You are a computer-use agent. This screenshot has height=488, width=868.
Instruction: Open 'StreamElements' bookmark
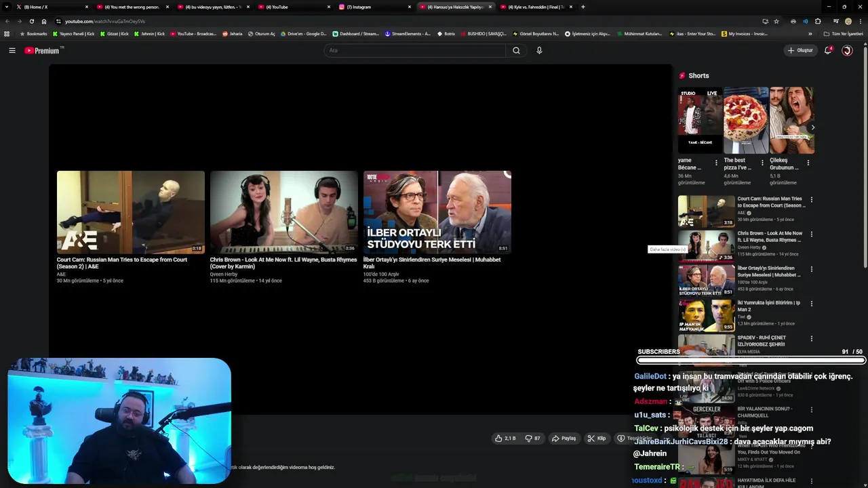coord(408,34)
